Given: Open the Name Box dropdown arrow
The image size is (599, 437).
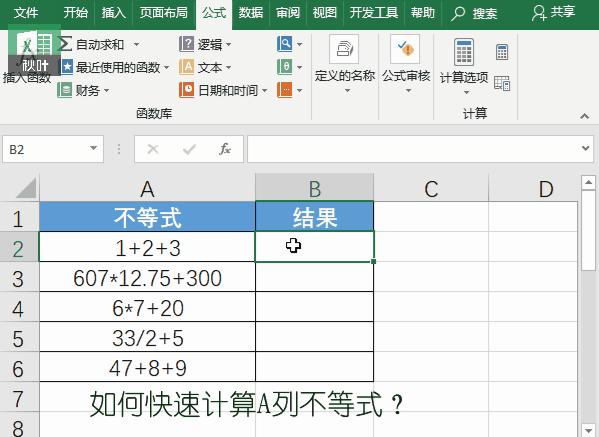Looking at the screenshot, I should click(x=93, y=148).
